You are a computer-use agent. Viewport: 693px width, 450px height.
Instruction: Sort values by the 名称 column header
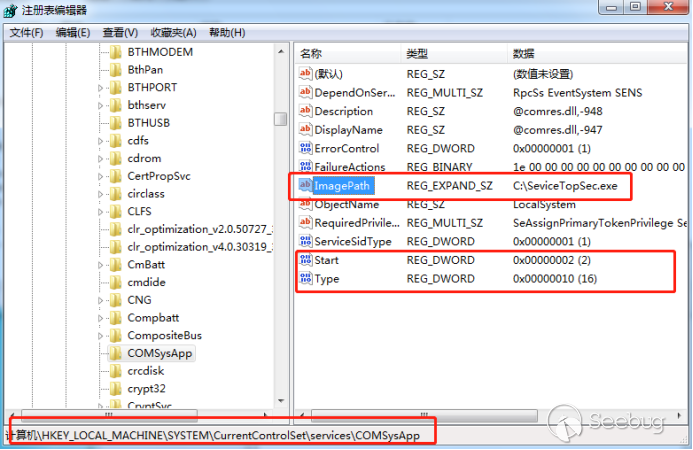click(348, 54)
